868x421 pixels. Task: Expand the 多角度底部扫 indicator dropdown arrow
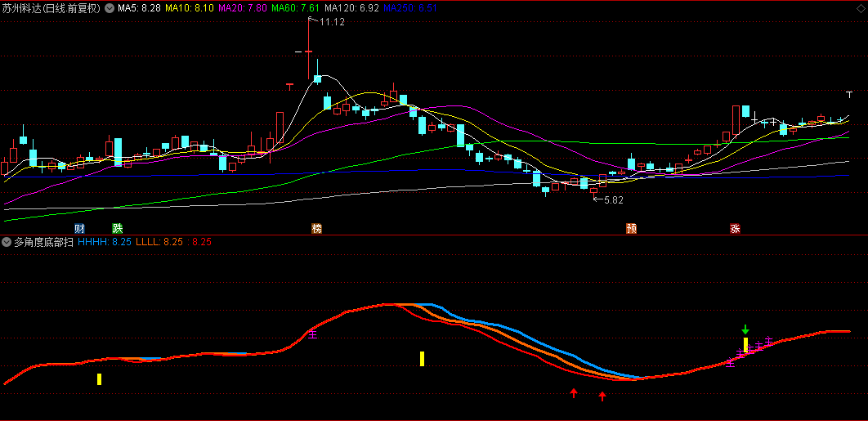point(7,242)
